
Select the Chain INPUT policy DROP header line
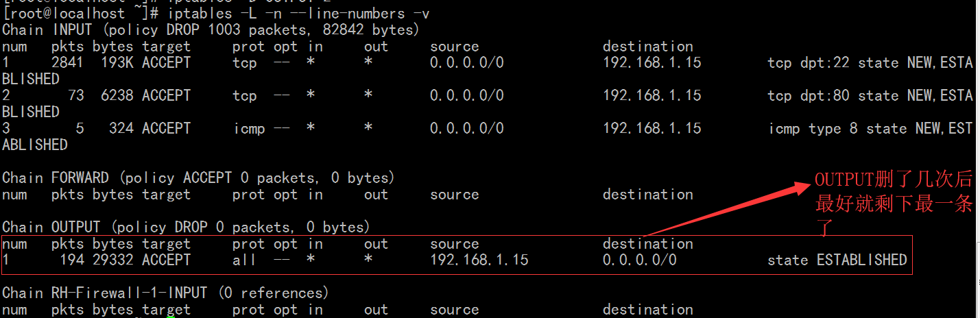coord(211,30)
